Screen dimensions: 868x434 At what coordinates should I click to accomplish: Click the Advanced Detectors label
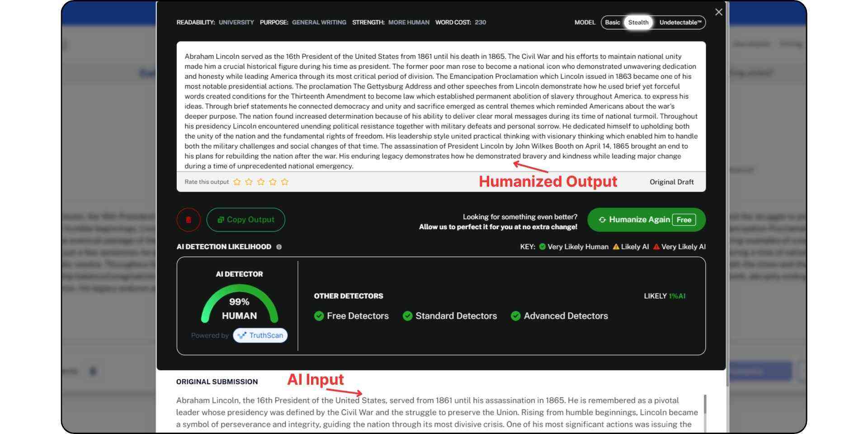(x=566, y=316)
